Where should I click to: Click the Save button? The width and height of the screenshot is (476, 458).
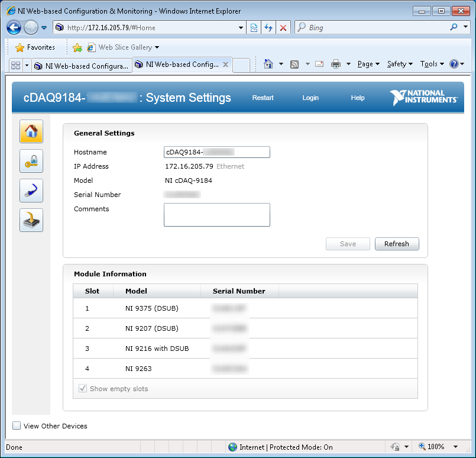click(348, 244)
